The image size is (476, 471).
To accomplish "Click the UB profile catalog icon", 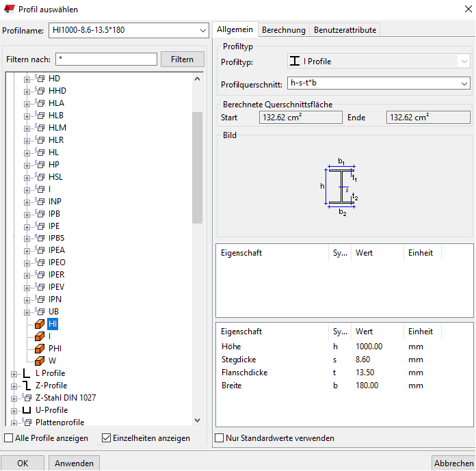I will coord(40,312).
